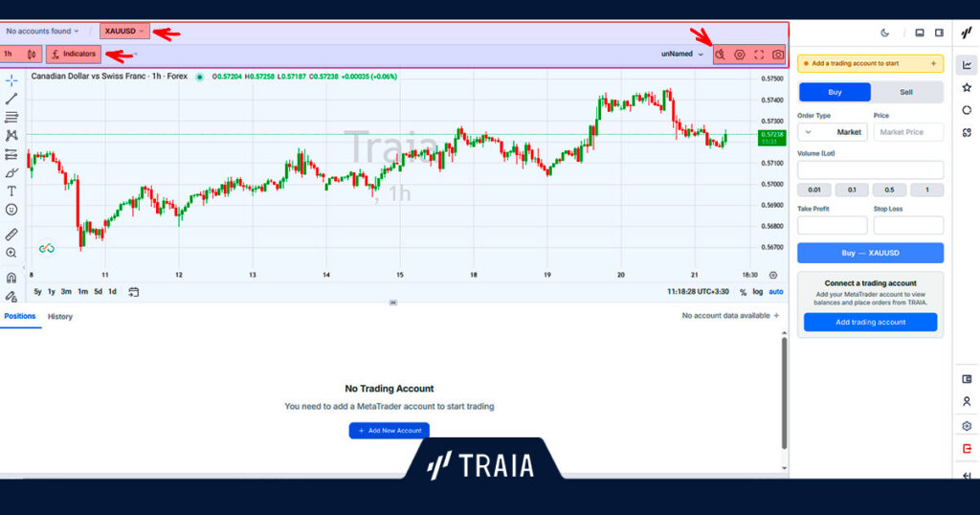The image size is (980, 515).
Task: Activate the Text annotation tool
Action: pos(11,190)
